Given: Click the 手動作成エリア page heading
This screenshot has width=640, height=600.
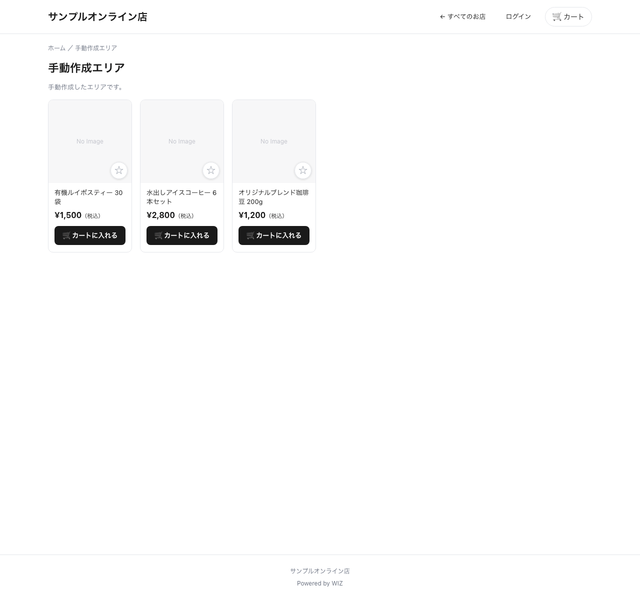Looking at the screenshot, I should pyautogui.click(x=87, y=68).
